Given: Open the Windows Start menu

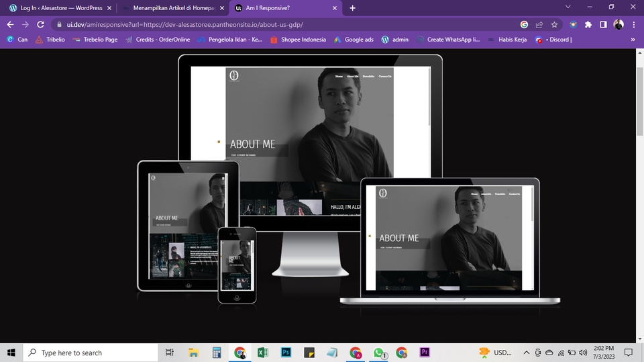Looking at the screenshot, I should coord(11,353).
